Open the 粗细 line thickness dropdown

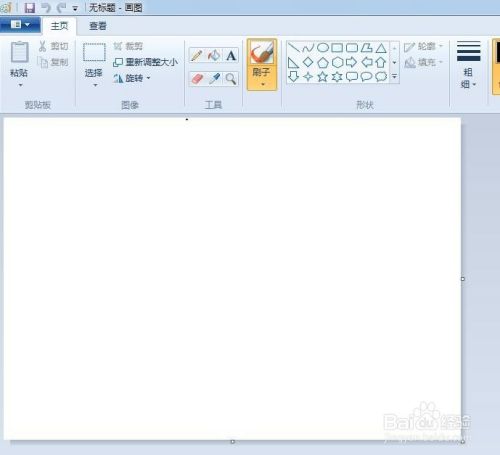pos(468,64)
